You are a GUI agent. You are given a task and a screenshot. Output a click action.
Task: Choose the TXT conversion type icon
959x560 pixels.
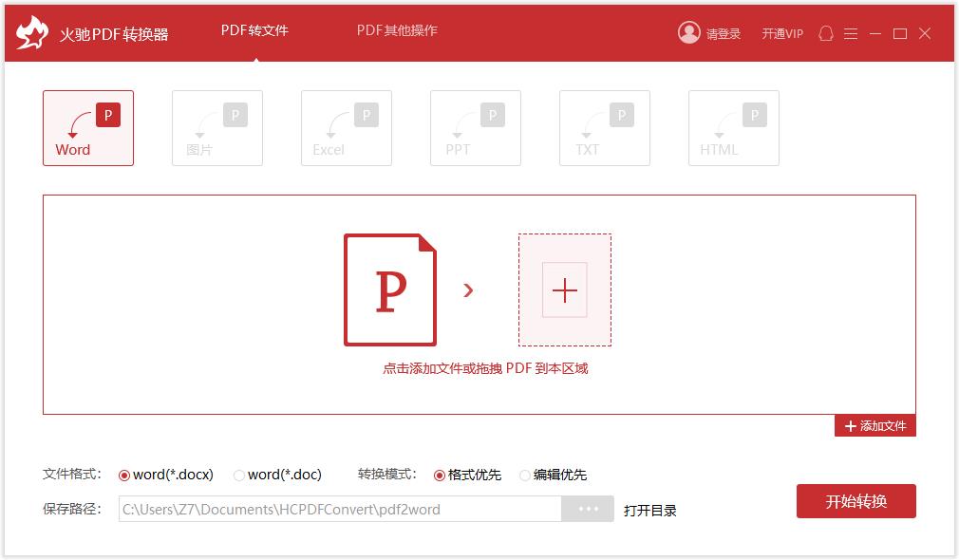605,128
